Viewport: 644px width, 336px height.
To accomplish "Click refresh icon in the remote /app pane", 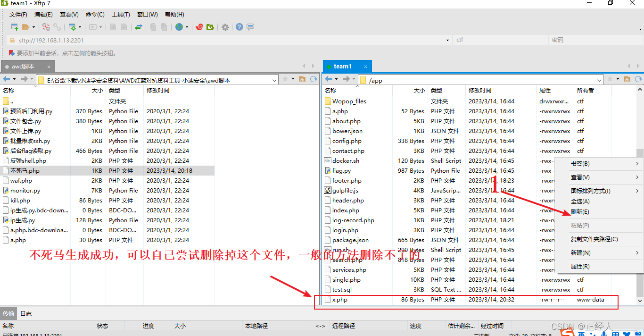I will click(638, 79).
